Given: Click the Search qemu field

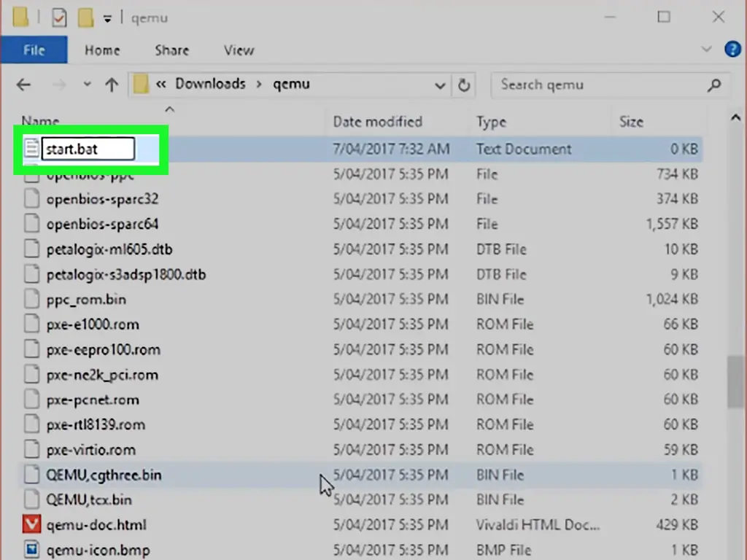Looking at the screenshot, I should click(610, 85).
